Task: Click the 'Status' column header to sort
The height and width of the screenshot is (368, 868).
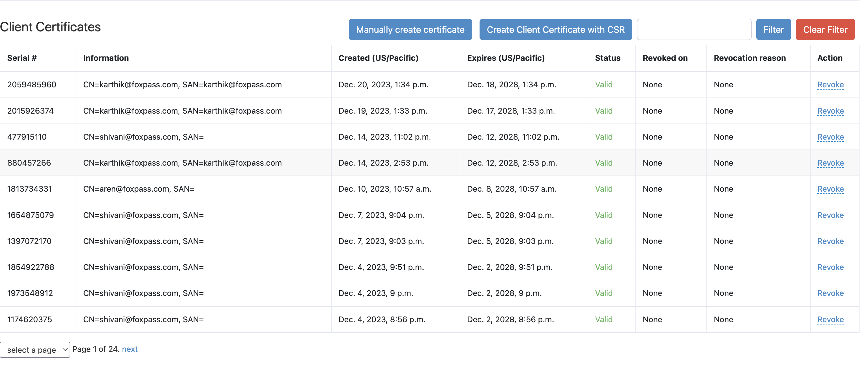Action: tap(607, 58)
